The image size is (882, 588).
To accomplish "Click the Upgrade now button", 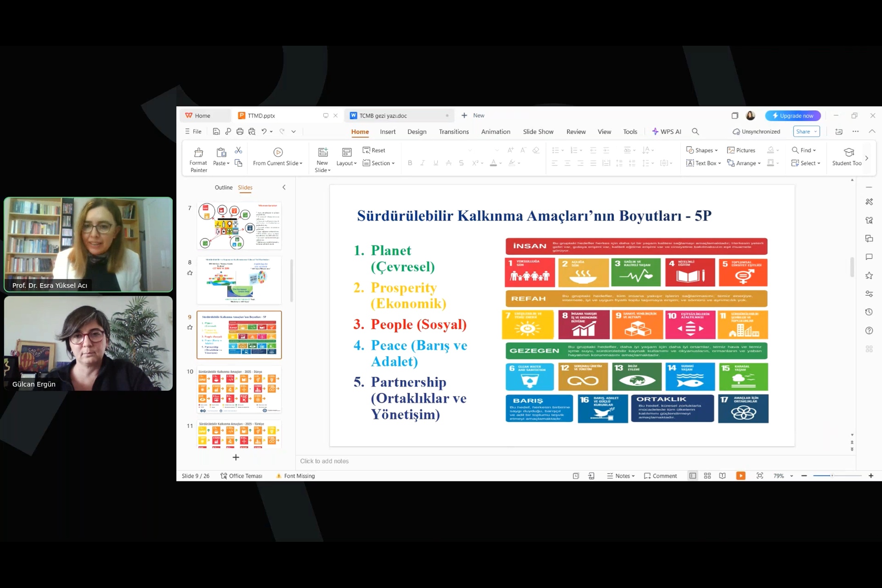I will (x=793, y=116).
